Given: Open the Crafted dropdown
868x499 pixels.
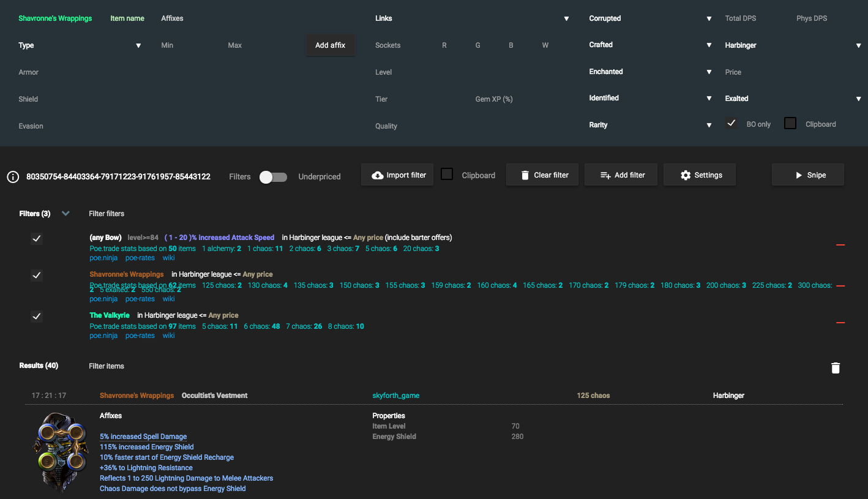Looking at the screenshot, I should click(650, 45).
